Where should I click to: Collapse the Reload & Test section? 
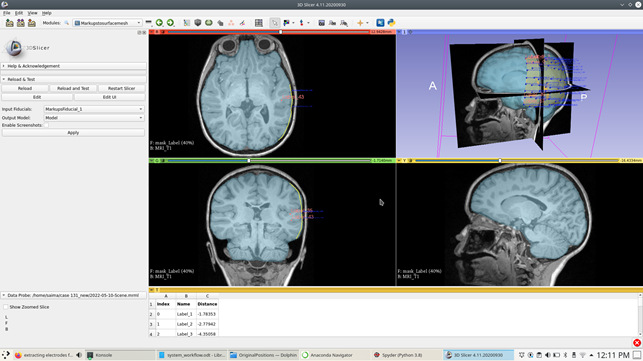[73, 79]
